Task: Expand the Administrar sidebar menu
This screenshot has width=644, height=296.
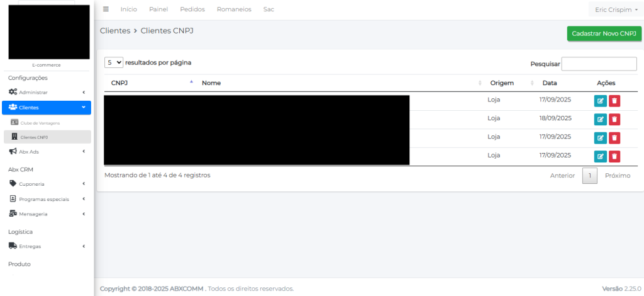Action: pos(47,93)
